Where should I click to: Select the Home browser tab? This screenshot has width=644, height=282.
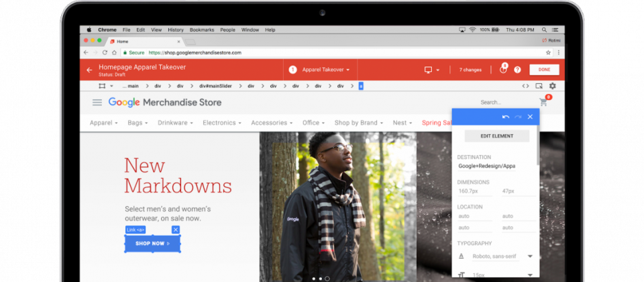tap(145, 42)
